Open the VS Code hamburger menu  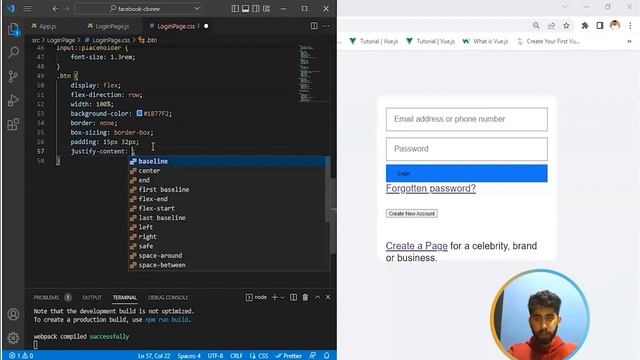click(x=27, y=8)
